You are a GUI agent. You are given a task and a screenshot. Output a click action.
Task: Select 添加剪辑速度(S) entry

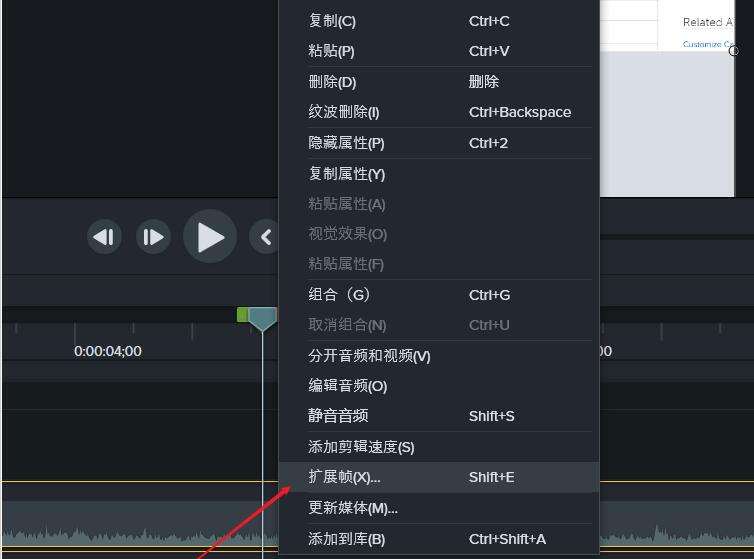point(439,447)
